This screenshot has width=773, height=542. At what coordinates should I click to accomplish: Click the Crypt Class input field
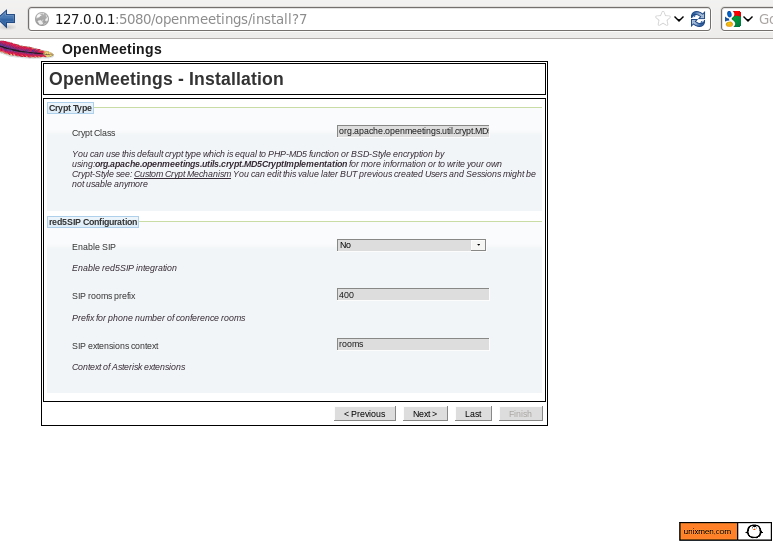[413, 131]
